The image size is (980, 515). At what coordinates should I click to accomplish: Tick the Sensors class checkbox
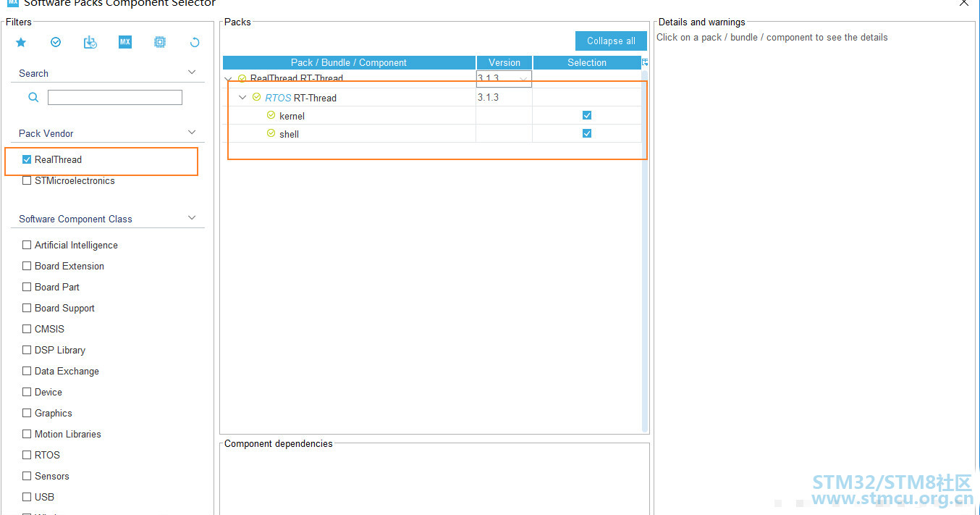[27, 476]
